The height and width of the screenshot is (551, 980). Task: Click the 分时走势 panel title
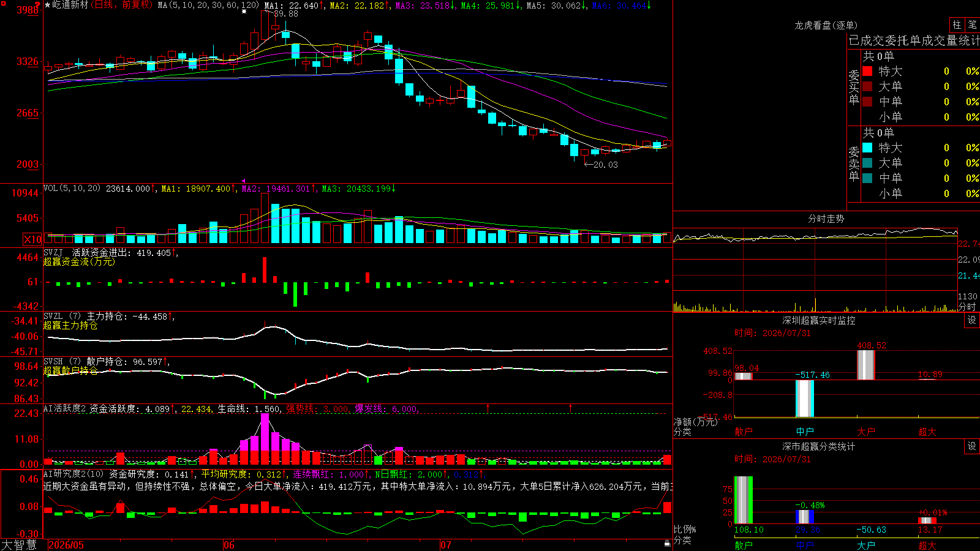click(826, 219)
